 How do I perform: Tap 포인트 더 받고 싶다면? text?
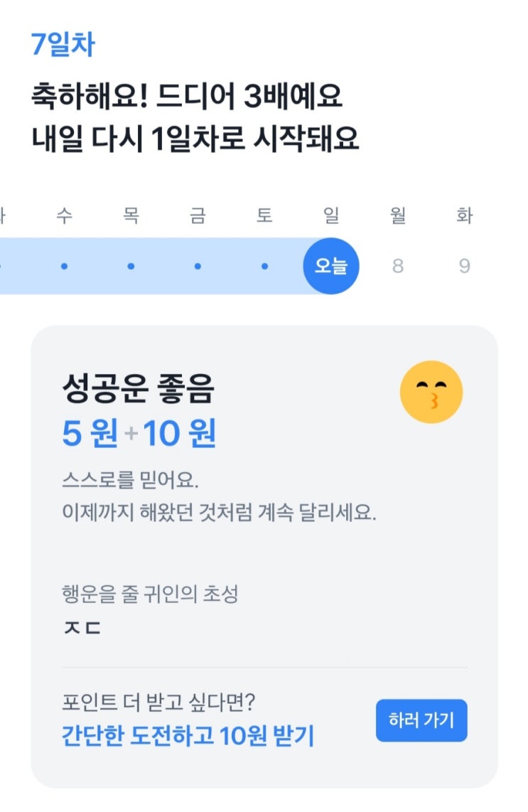click(x=159, y=703)
